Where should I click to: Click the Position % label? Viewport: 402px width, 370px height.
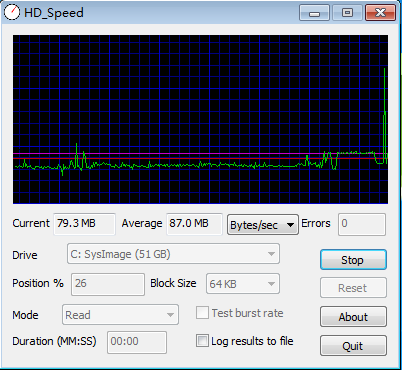[x=38, y=283]
